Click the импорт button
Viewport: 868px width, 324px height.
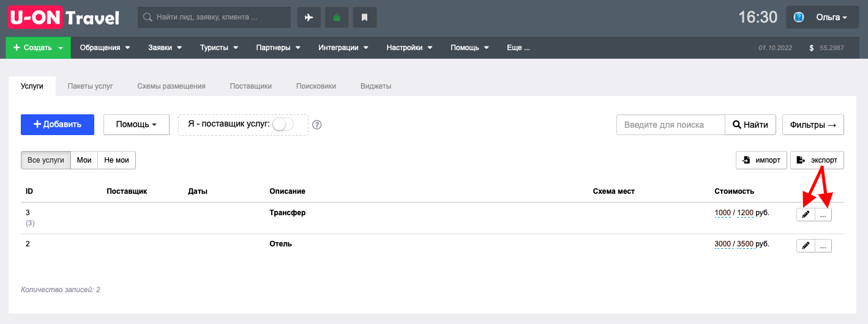pos(761,160)
